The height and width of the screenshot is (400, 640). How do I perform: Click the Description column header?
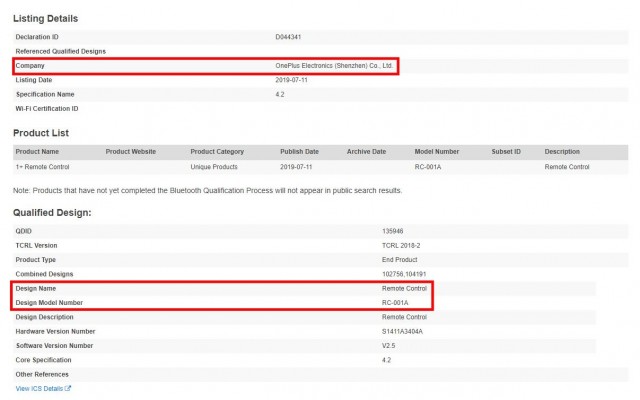pos(562,151)
